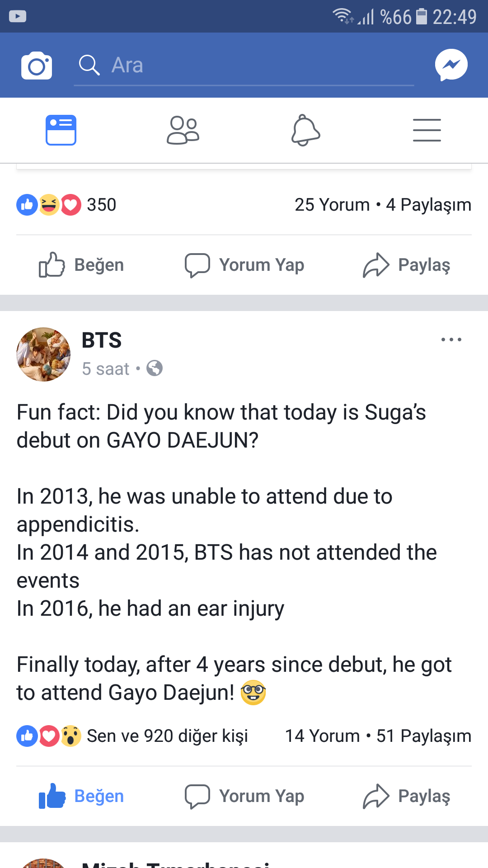Unlike the BTS post via Beğen
488x868 pixels.
click(82, 796)
